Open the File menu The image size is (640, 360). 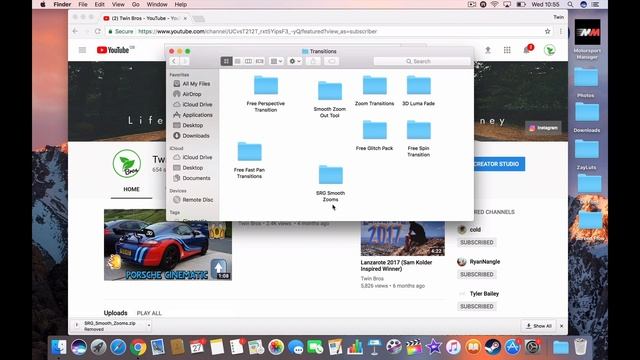(83, 4)
